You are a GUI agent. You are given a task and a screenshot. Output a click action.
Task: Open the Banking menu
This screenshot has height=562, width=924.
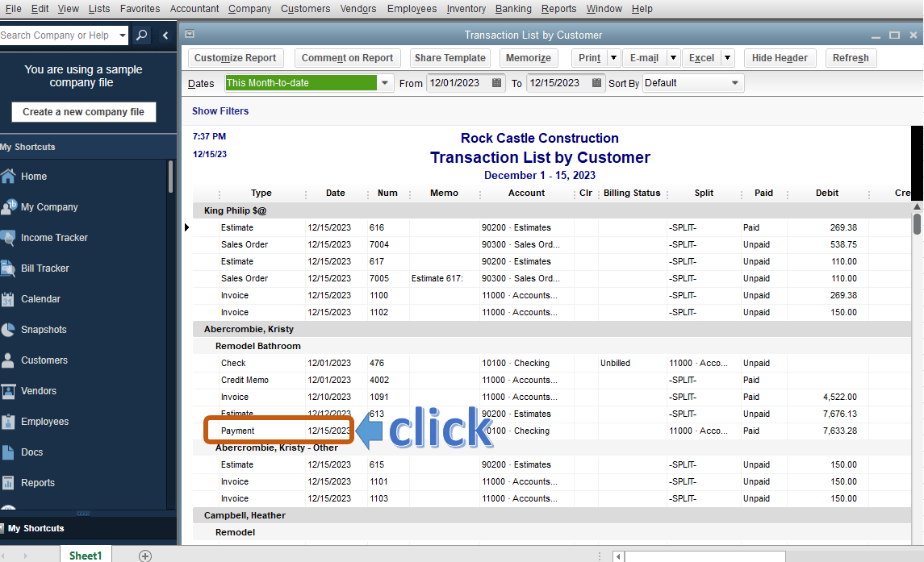tap(513, 9)
